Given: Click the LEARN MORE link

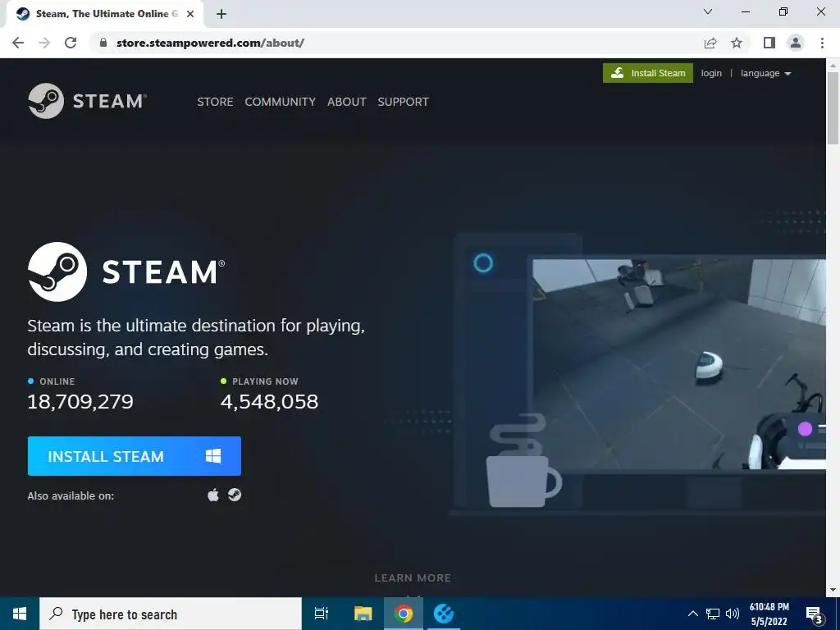Looking at the screenshot, I should [x=413, y=578].
